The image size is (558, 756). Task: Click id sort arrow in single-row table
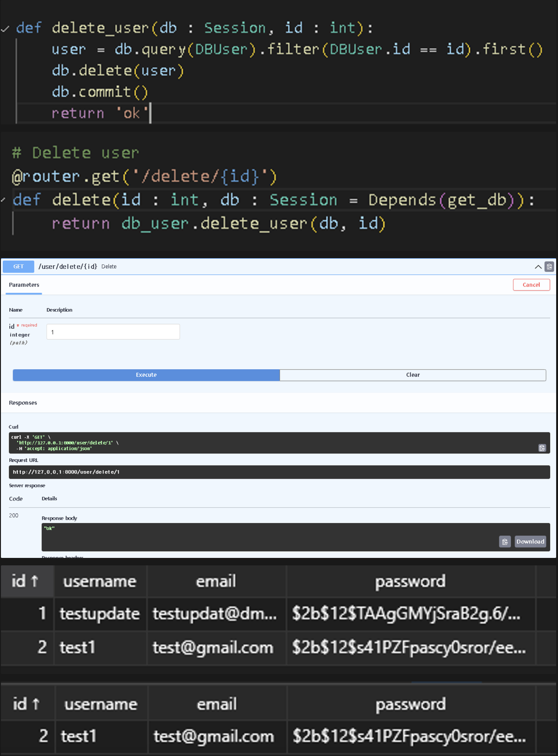point(35,704)
